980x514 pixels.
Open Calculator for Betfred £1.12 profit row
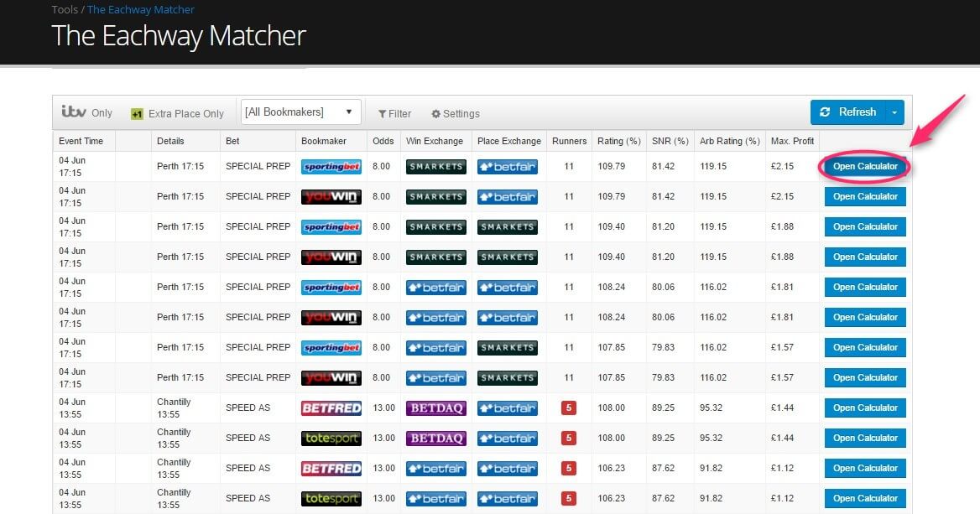coord(865,469)
